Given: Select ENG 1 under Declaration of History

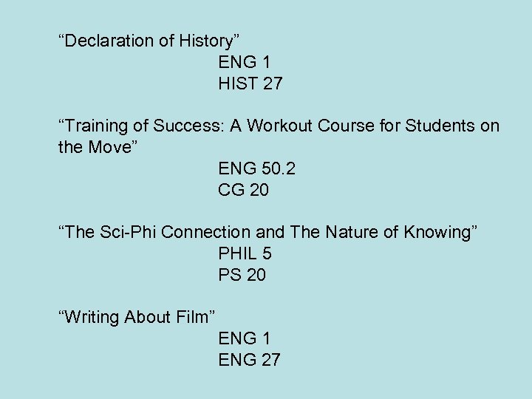Looking at the screenshot, I should tap(245, 62).
